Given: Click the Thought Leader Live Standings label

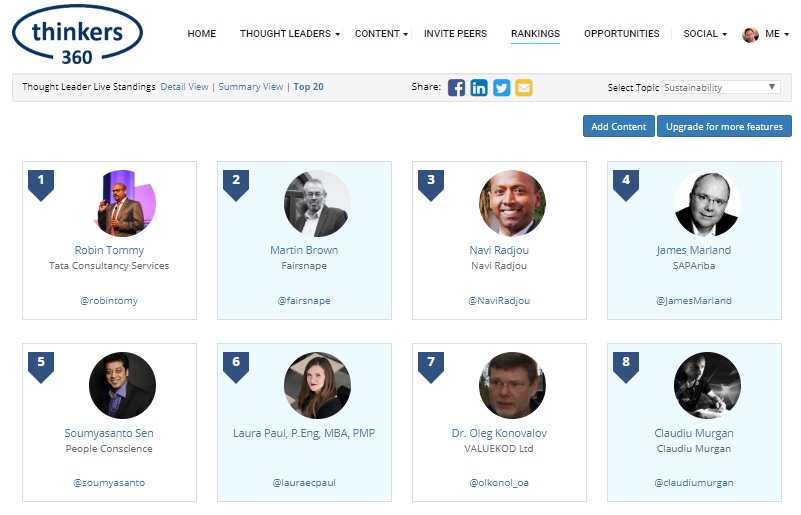Looking at the screenshot, I should point(88,87).
